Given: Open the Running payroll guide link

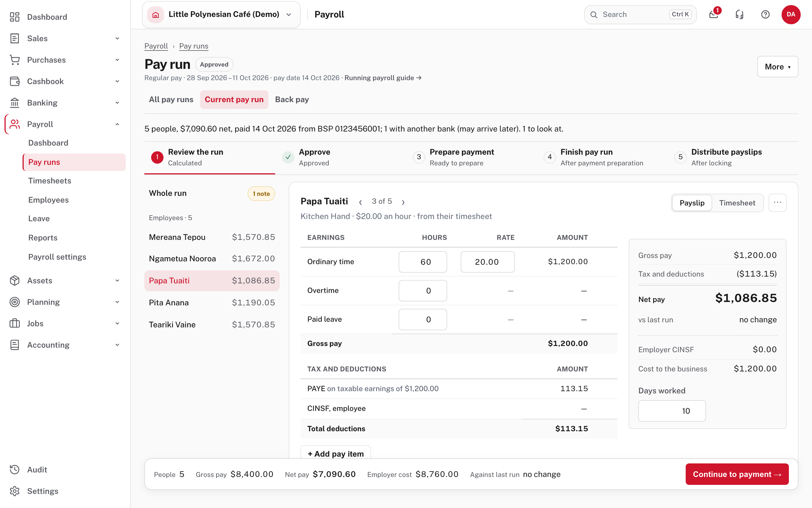Looking at the screenshot, I should point(383,78).
